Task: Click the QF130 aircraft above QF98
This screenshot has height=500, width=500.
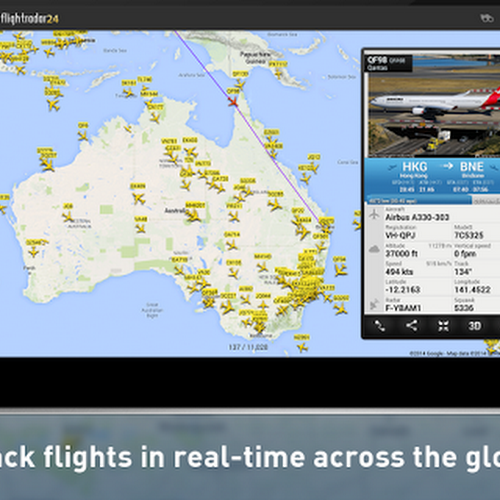Action: [240, 84]
